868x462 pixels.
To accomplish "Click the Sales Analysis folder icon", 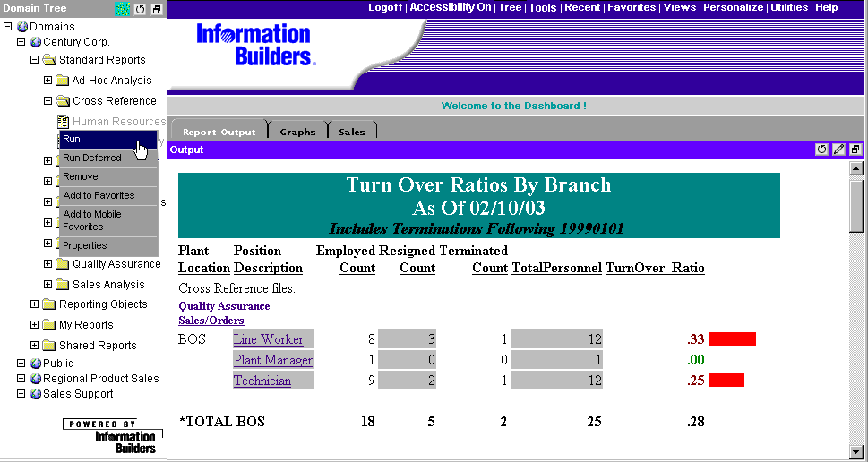I will click(x=63, y=285).
